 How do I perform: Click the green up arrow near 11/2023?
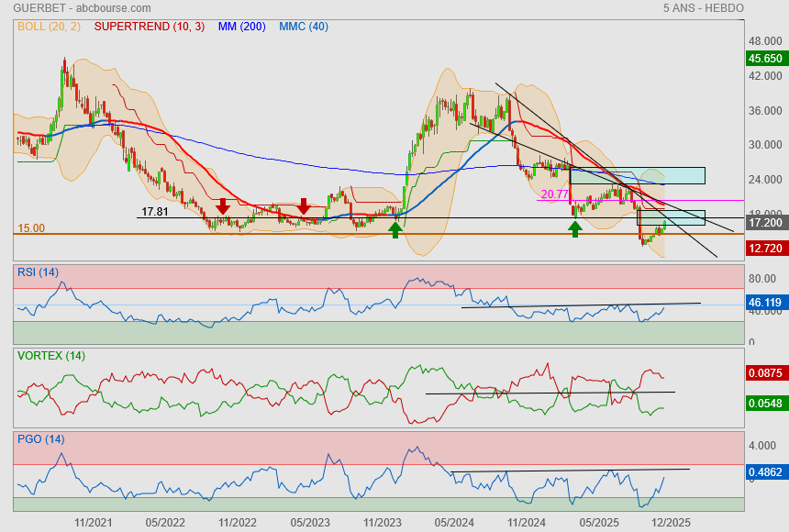pyautogui.click(x=394, y=229)
